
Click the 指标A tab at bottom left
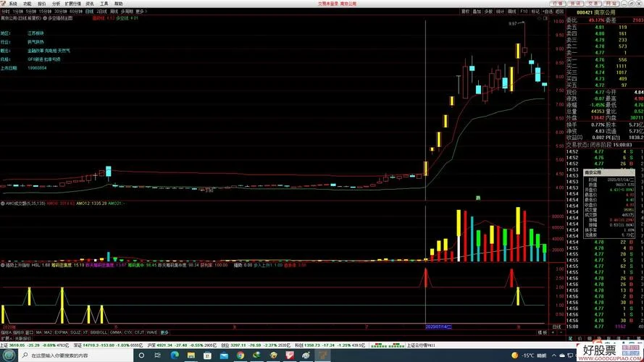point(7,332)
